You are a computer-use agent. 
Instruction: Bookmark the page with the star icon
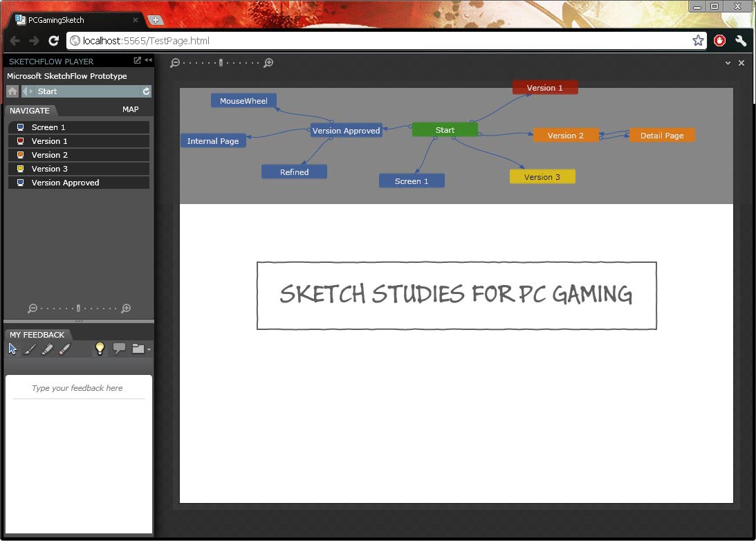coord(698,41)
